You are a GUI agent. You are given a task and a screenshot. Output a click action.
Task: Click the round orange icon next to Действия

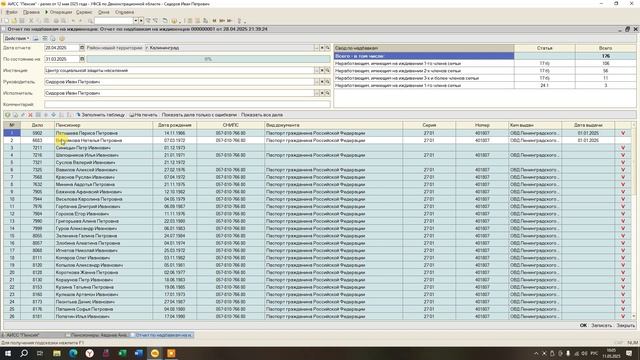(62, 38)
